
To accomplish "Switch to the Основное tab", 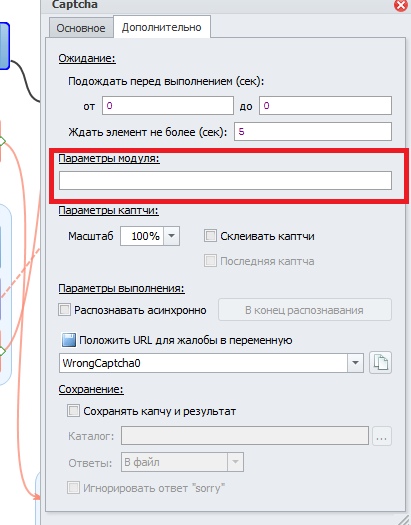I will coord(81,28).
